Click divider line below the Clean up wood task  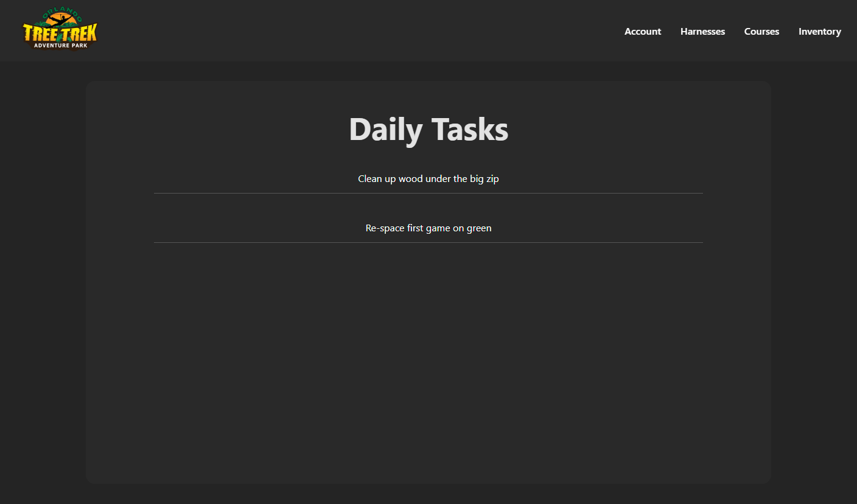[x=428, y=193]
